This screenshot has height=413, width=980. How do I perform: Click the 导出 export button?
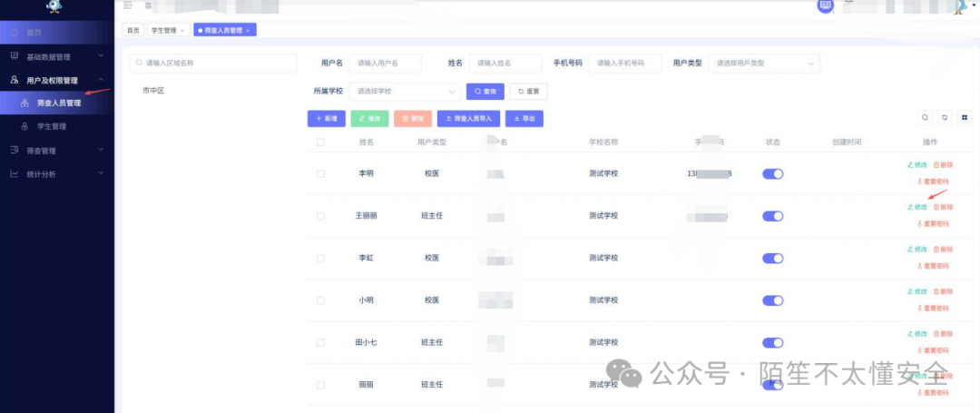pos(524,118)
